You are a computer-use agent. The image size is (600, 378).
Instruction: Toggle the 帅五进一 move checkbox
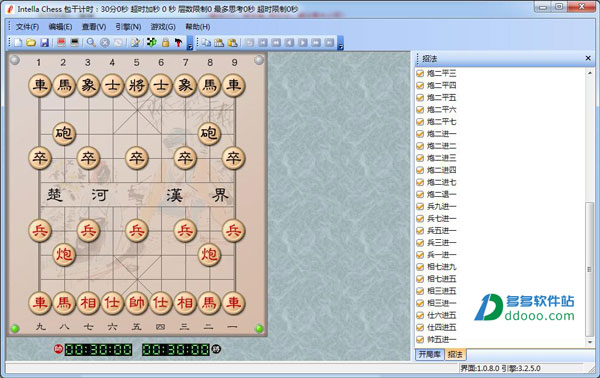click(x=420, y=339)
